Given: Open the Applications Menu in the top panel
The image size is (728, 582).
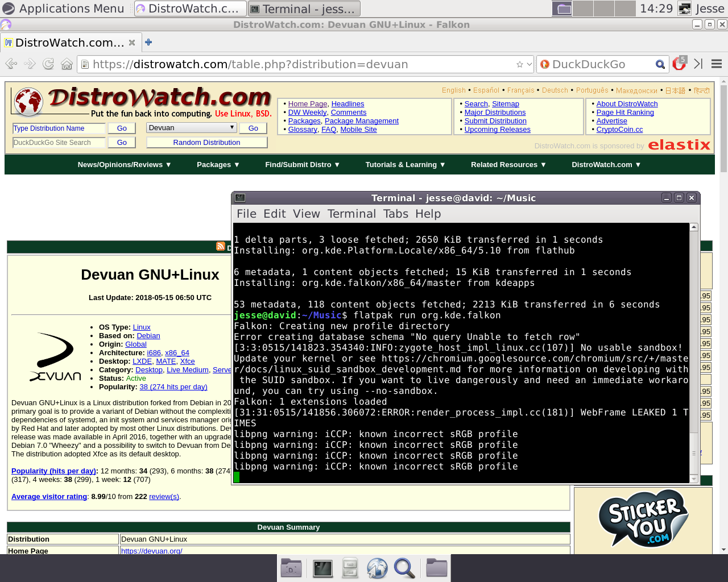Looking at the screenshot, I should (x=63, y=9).
